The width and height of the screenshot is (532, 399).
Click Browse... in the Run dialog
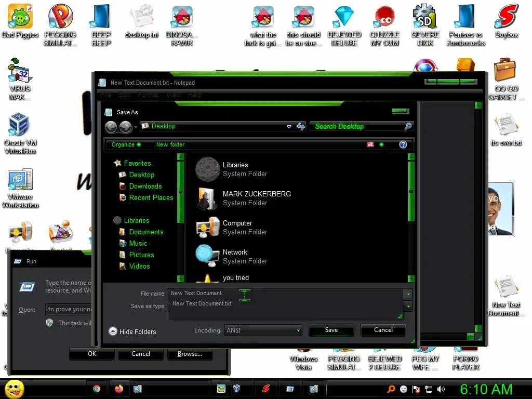tap(190, 354)
